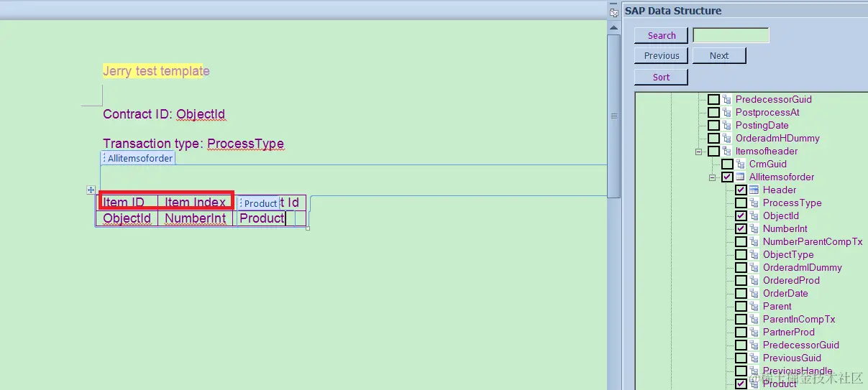Select the PreviousGuid tree label
Image resolution: width=868 pixels, height=390 pixels.
792,358
